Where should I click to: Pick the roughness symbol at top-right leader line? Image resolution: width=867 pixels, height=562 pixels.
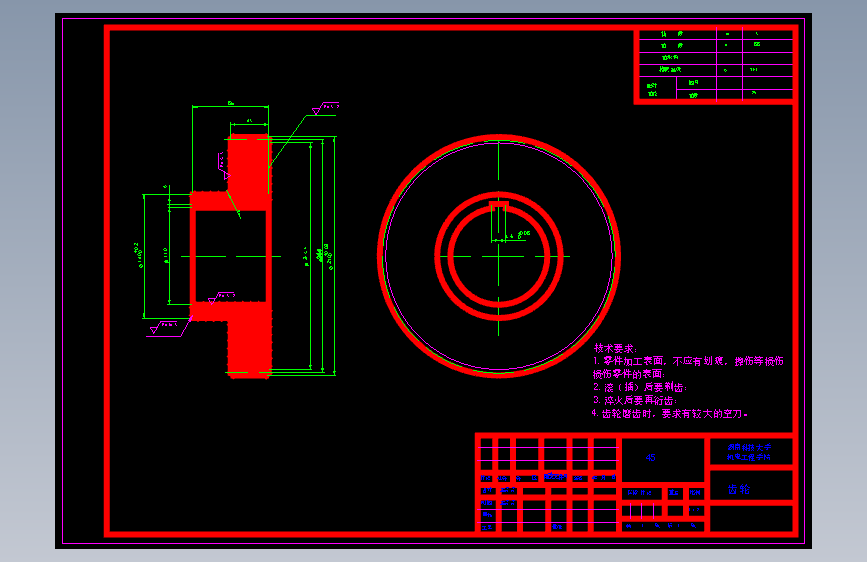(x=325, y=108)
